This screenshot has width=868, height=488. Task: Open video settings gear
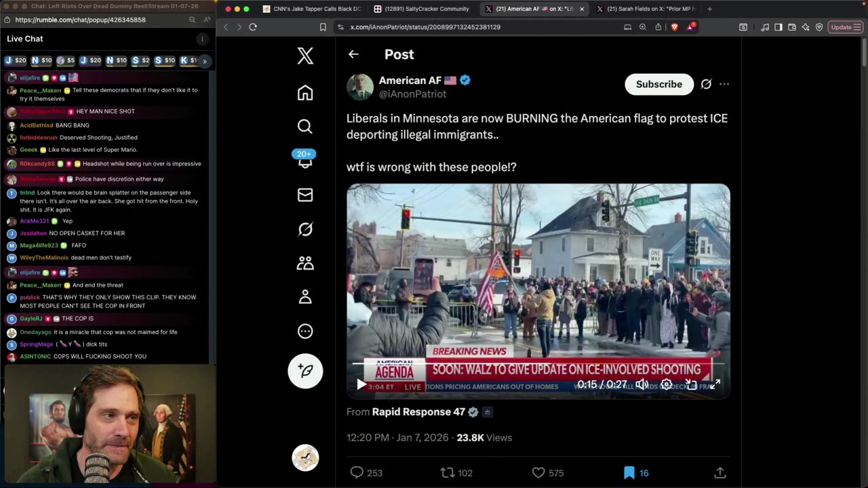[x=667, y=384]
